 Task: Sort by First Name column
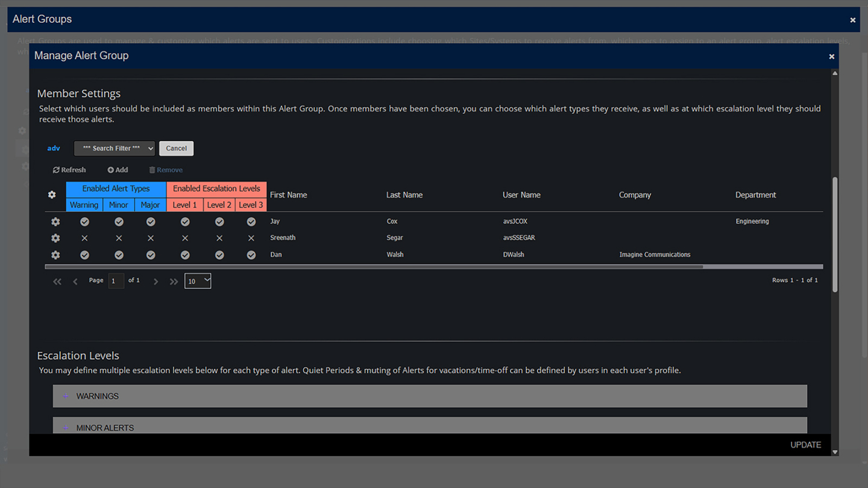289,195
